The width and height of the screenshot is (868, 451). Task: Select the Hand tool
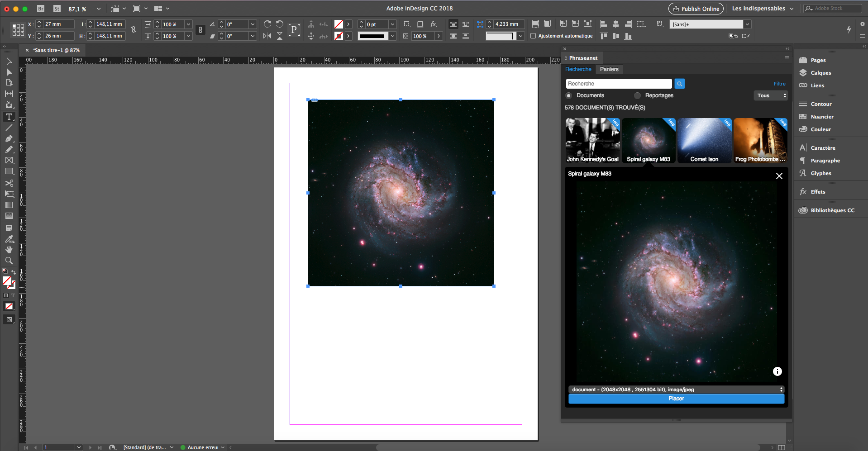pos(9,250)
